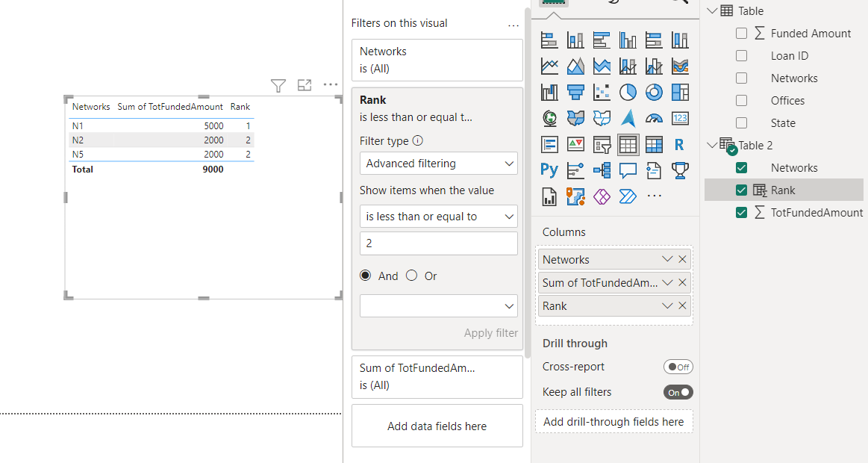Select the matrix visual icon
The width and height of the screenshot is (868, 463).
click(x=654, y=145)
